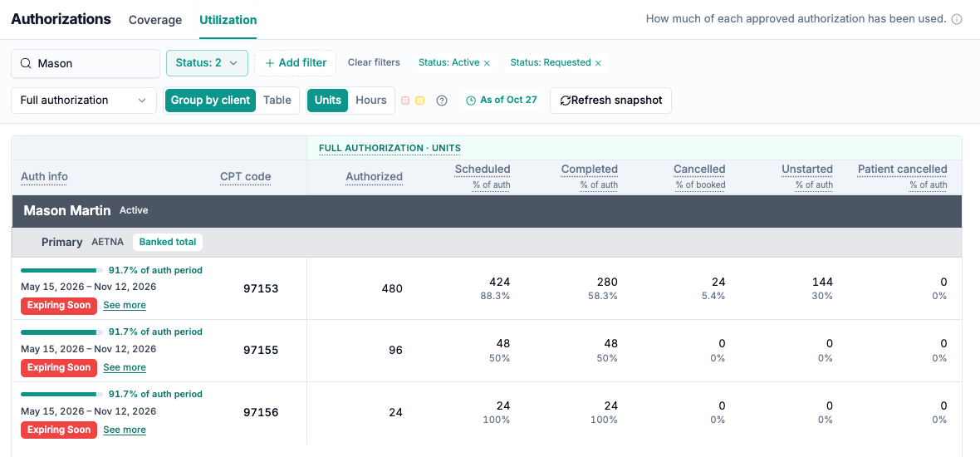Viewport: 980px width, 457px height.
Task: Click the Primary AETNA payer row
Action: [487, 242]
